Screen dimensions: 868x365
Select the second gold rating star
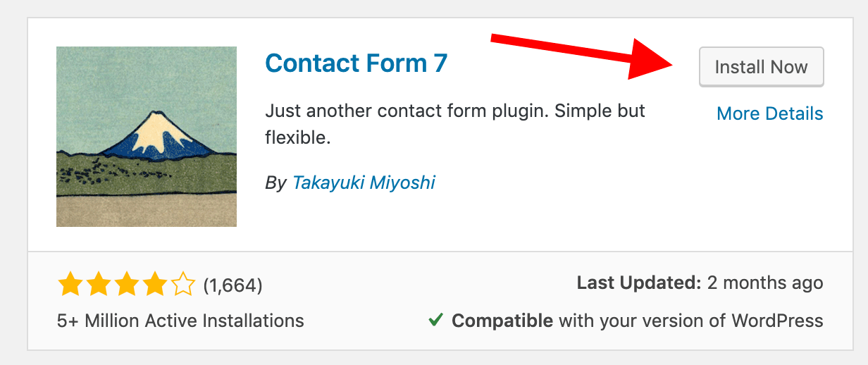98,285
